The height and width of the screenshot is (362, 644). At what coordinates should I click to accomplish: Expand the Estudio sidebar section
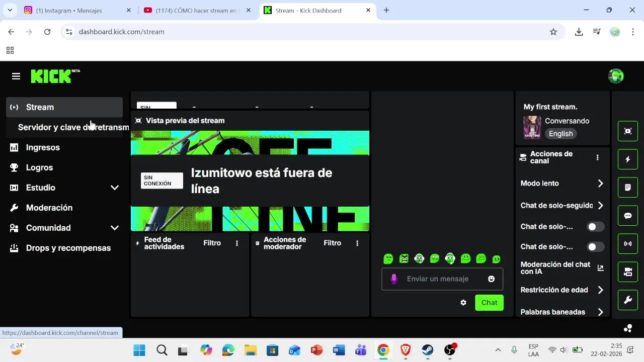click(115, 188)
